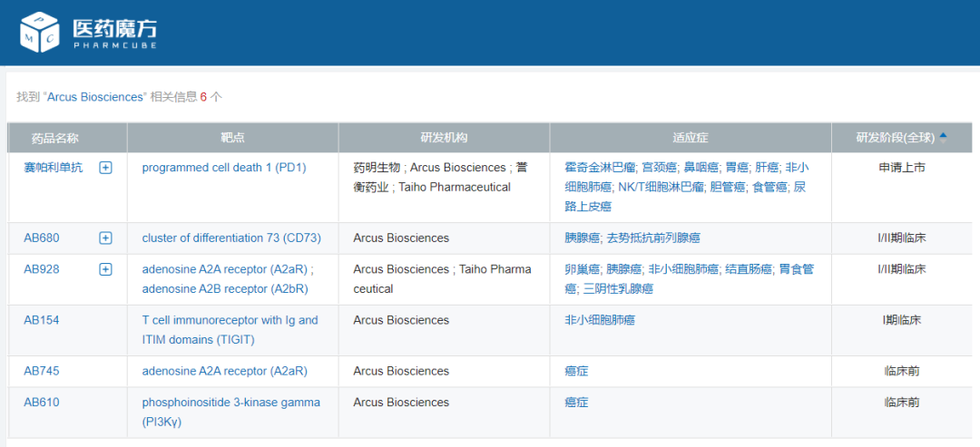Click 霍奇金淋巴瘤 indication link
This screenshot has width=980, height=447.
601,168
